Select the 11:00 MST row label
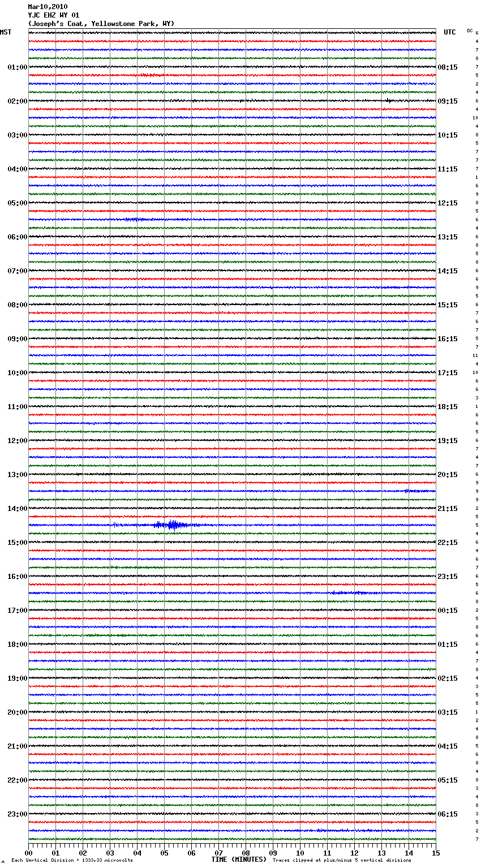 pyautogui.click(x=18, y=407)
